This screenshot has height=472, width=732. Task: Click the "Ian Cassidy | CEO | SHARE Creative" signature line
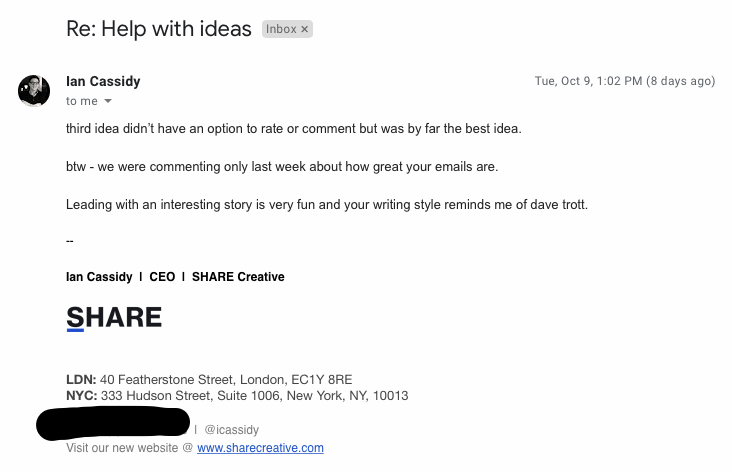(175, 277)
